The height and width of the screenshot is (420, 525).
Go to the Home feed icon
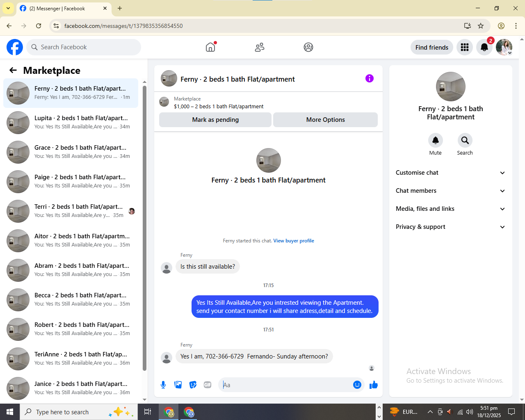pos(210,47)
